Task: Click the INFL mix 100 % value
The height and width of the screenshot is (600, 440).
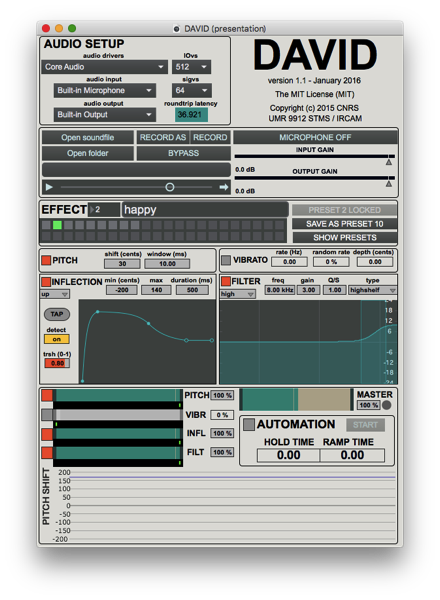Action: click(x=222, y=433)
